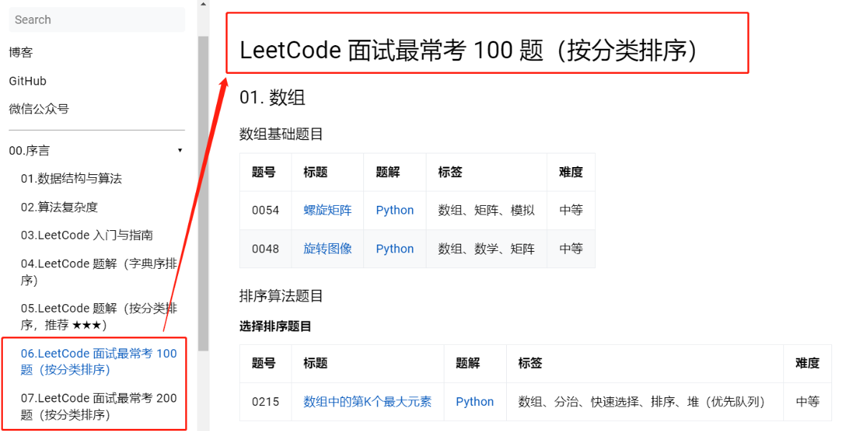Open the 数组中的第K个最大元素 link
Image resolution: width=868 pixels, height=431 pixels.
point(368,402)
